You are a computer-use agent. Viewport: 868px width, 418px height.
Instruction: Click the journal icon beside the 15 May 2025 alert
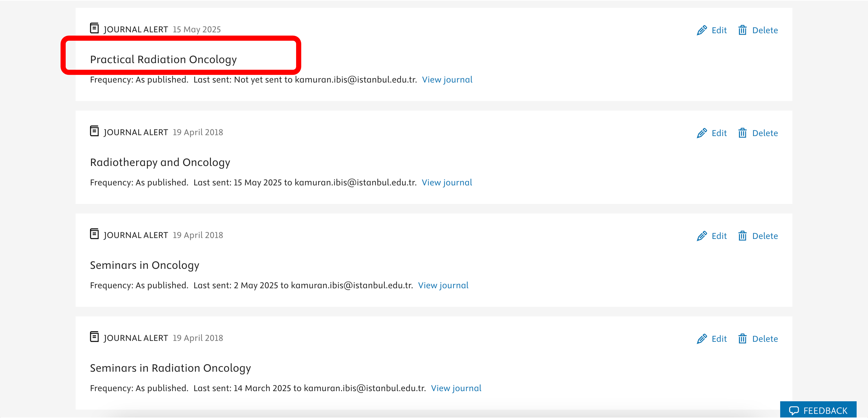click(94, 28)
